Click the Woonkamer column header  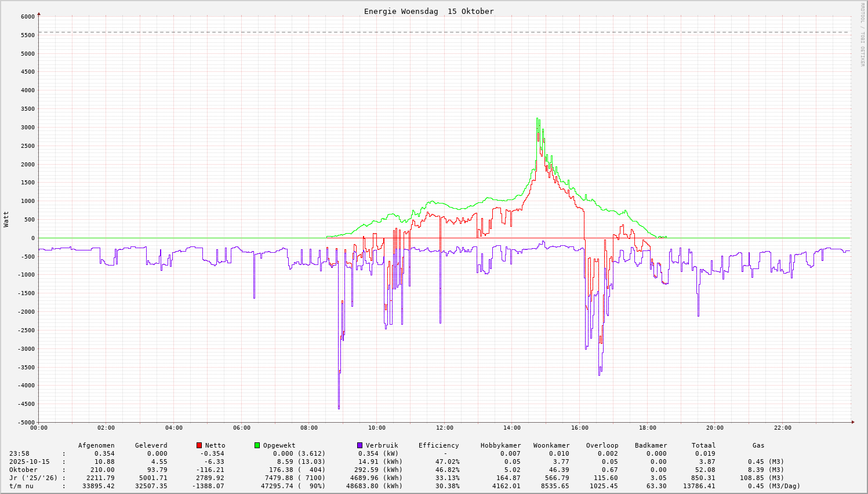click(551, 445)
